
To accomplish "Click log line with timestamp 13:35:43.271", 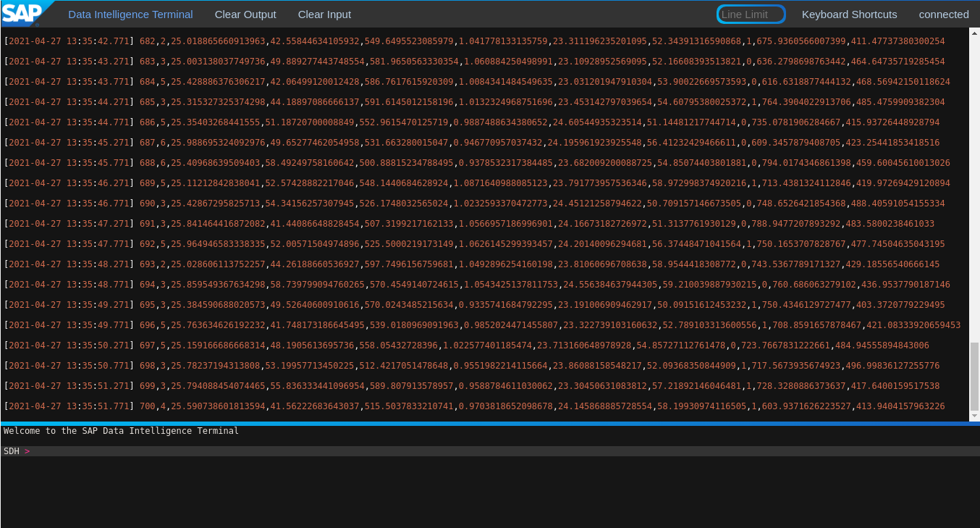I will pos(474,62).
